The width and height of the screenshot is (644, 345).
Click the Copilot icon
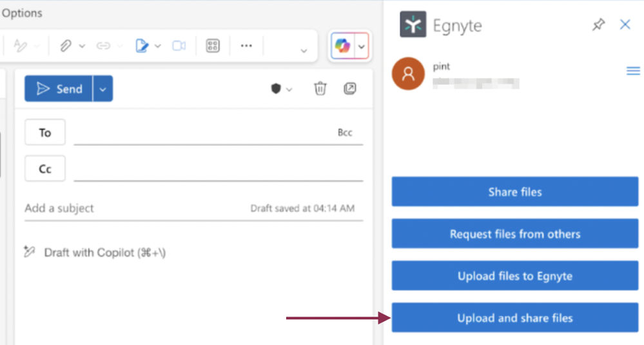point(342,46)
